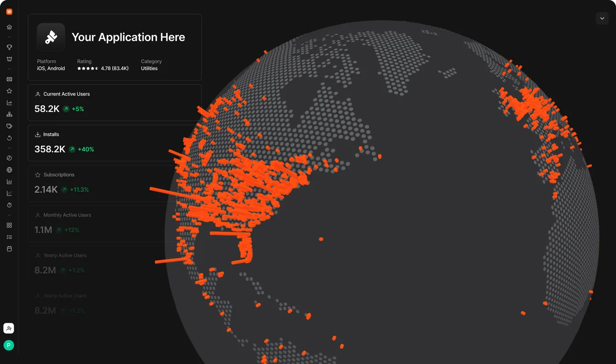Open the trending line chart icon
This screenshot has width=616, height=364.
pos(9,103)
